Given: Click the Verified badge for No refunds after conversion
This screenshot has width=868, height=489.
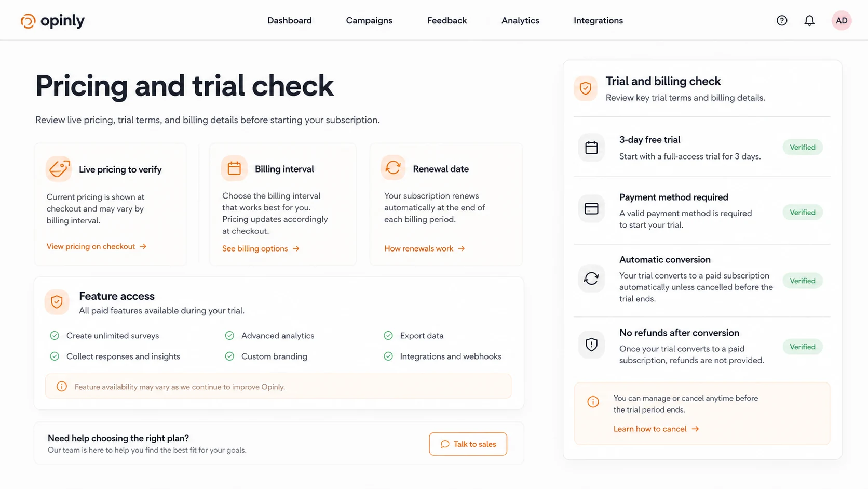Looking at the screenshot, I should pos(803,347).
